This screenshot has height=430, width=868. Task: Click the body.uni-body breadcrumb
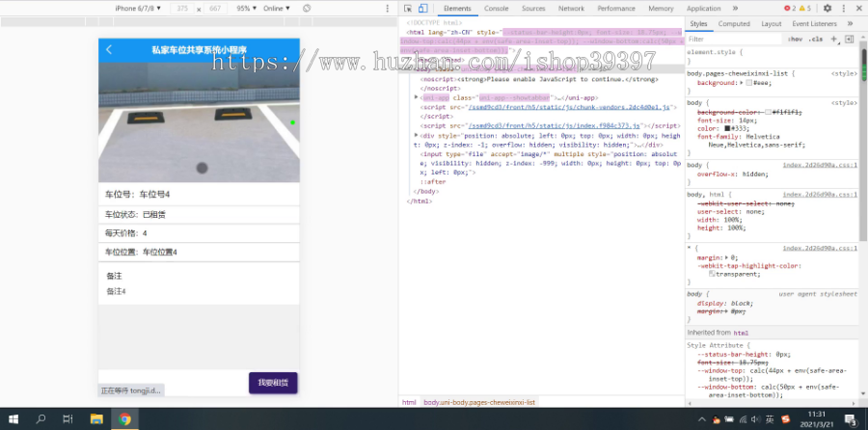(x=479, y=402)
